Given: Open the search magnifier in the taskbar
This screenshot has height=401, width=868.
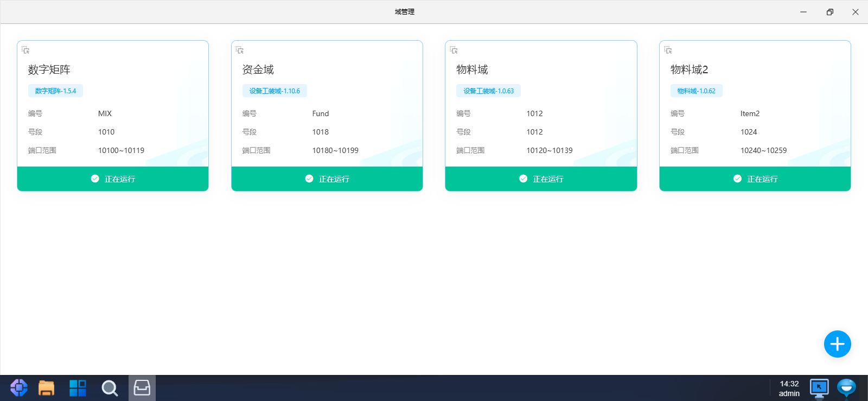Looking at the screenshot, I should tap(110, 388).
